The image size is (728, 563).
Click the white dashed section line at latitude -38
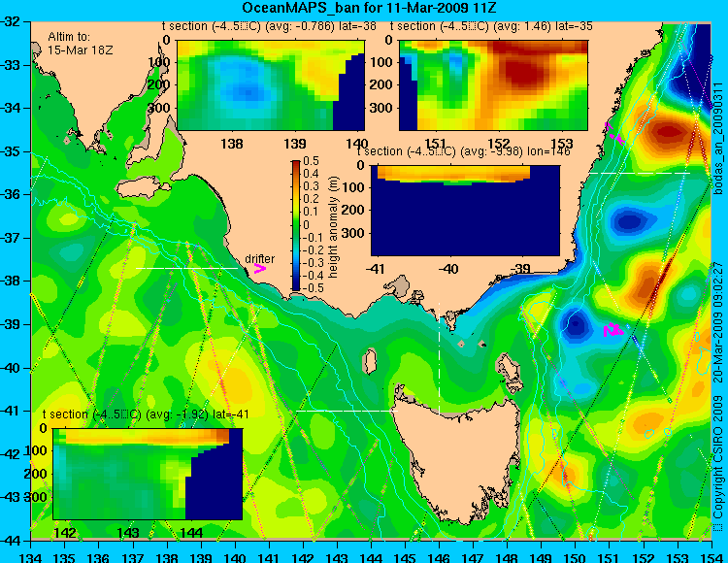[186, 268]
